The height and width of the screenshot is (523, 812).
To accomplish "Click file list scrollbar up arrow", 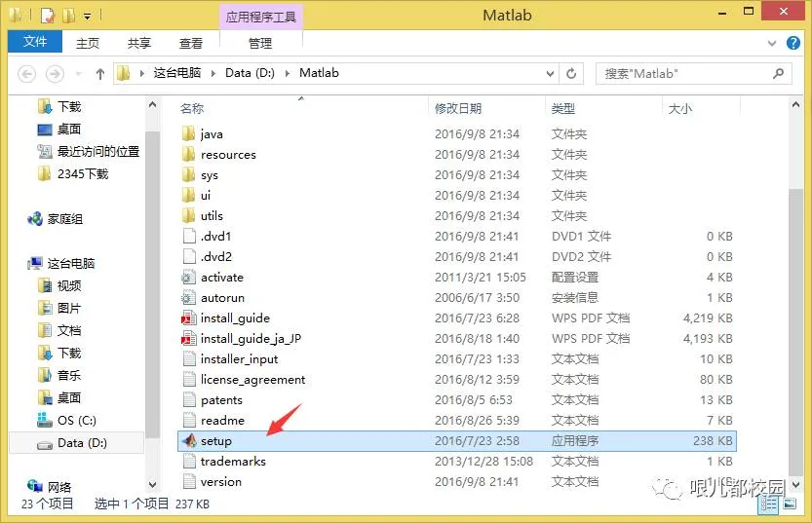I will (795, 104).
